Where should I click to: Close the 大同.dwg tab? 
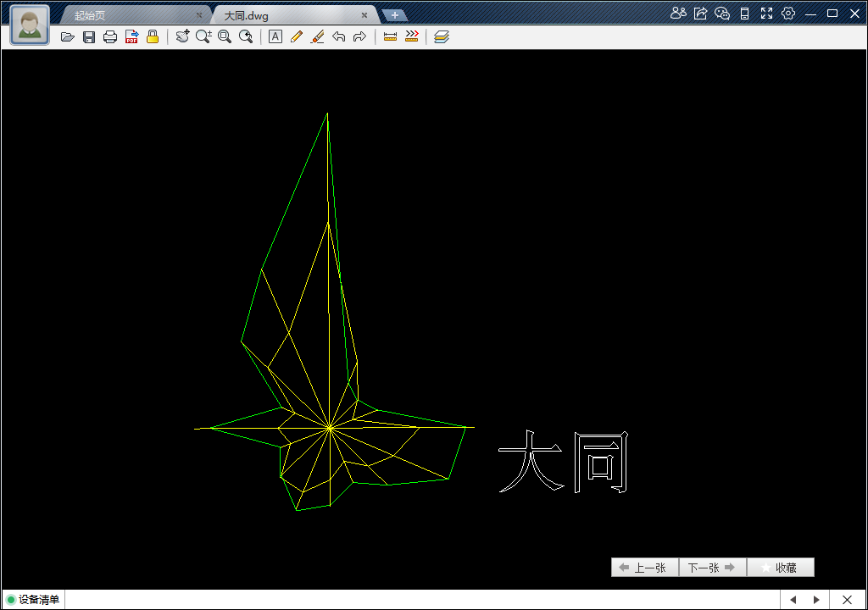pos(364,15)
